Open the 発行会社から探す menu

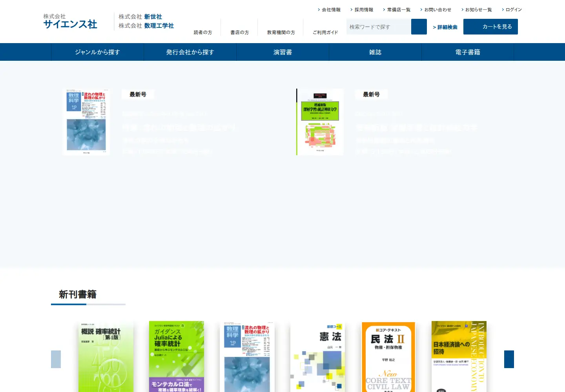[190, 52]
